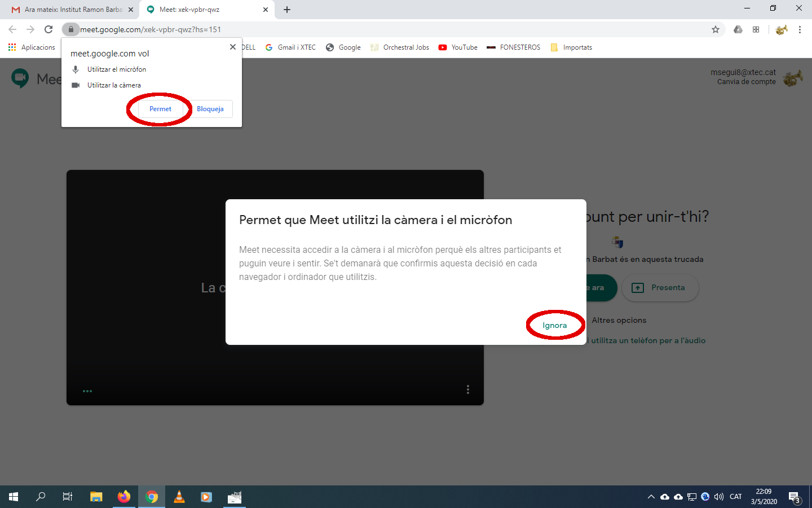Close the meet.google.com permission popup
The image size is (812, 508).
[233, 47]
